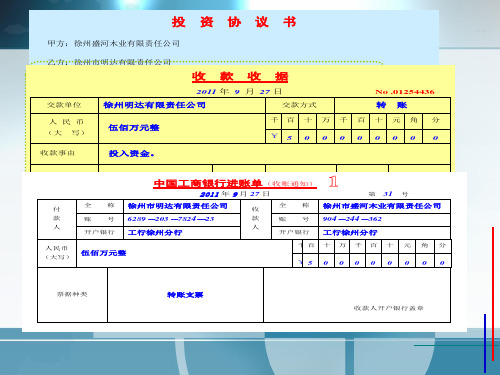Click the 收款人 label cell on bank slip
This screenshot has width=500, height=375.
coord(256,219)
